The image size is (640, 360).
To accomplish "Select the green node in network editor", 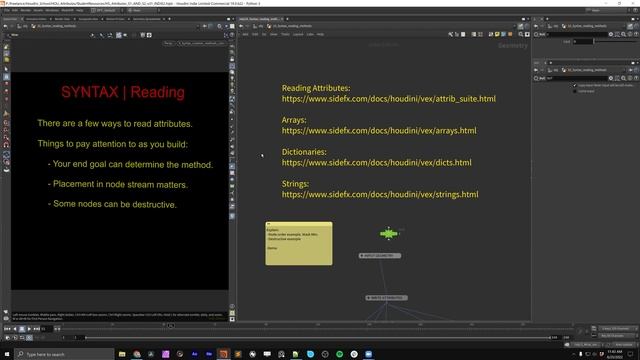I will [x=389, y=234].
